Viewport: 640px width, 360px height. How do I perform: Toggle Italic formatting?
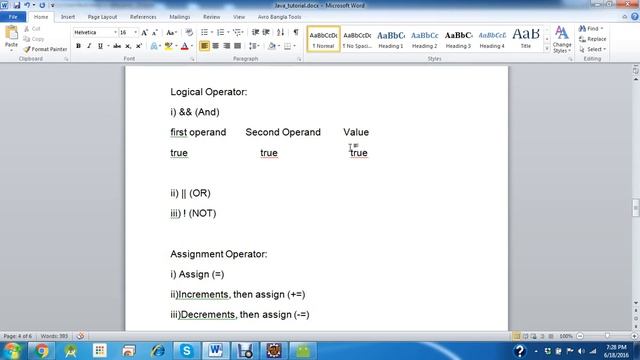[x=89, y=46]
